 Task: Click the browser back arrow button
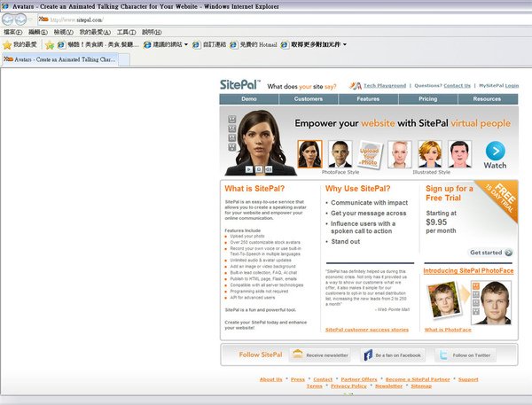point(8,19)
